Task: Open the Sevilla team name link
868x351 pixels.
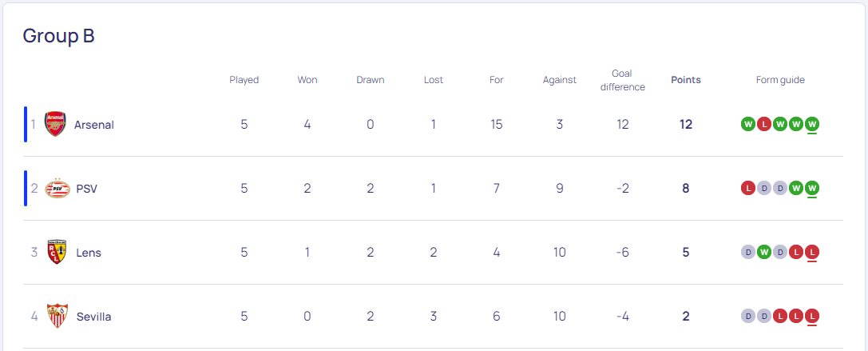Action: click(93, 317)
